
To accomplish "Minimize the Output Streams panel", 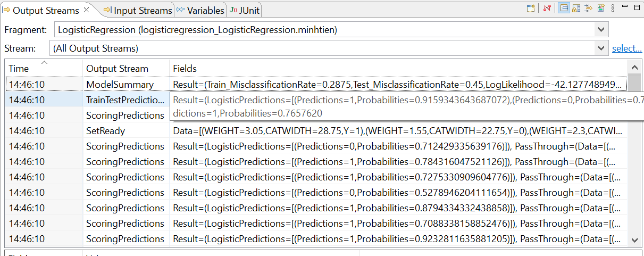I will click(625, 7).
